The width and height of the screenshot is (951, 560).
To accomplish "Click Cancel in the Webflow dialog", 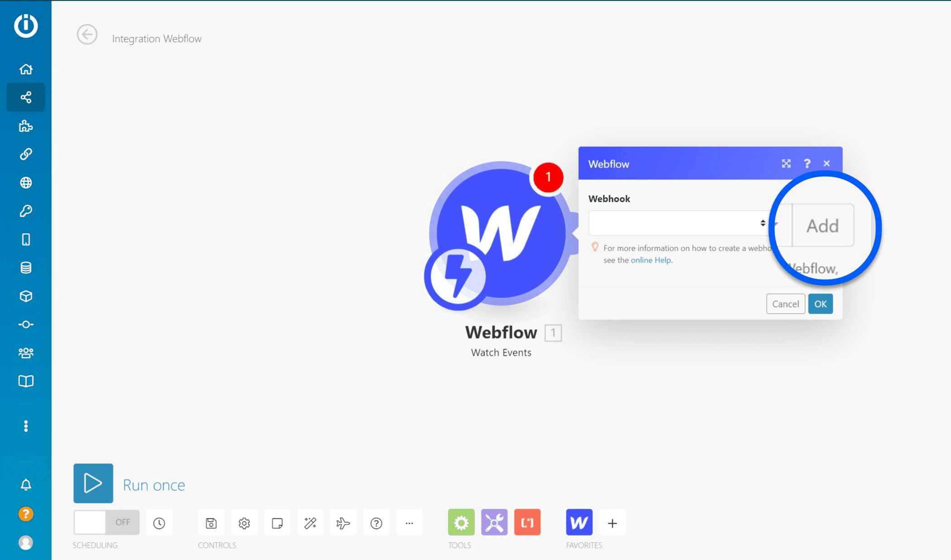I will pyautogui.click(x=785, y=304).
